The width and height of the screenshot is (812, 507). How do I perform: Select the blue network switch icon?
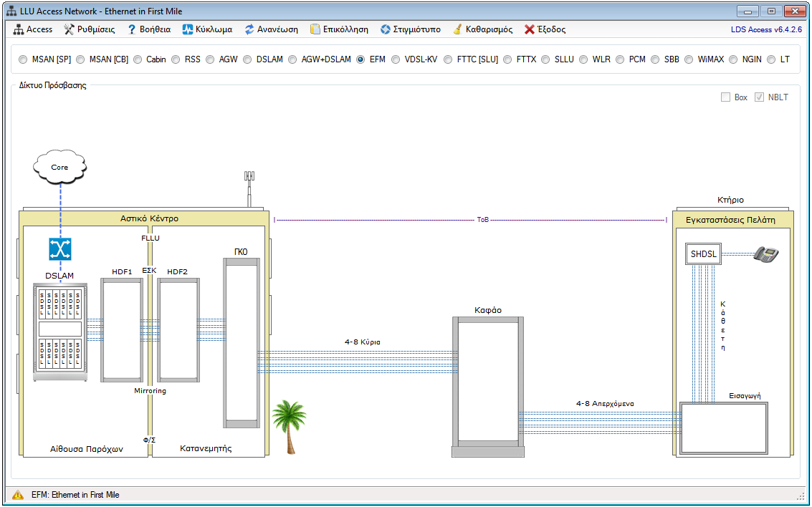[x=60, y=249]
